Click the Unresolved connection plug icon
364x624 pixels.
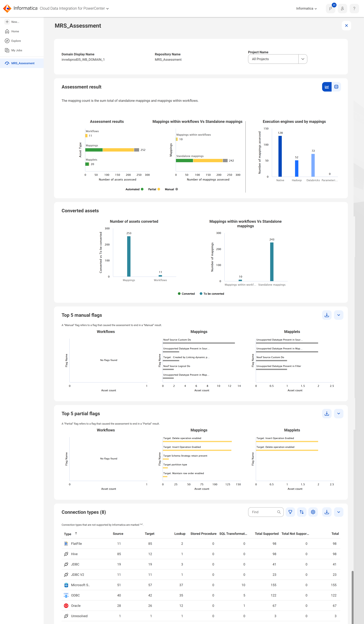(66, 616)
